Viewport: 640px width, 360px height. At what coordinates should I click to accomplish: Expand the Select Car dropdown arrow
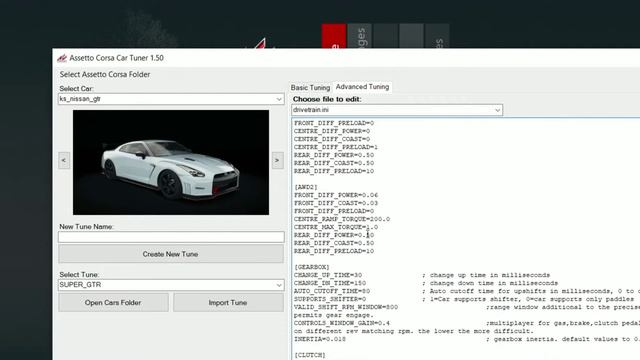[279, 99]
